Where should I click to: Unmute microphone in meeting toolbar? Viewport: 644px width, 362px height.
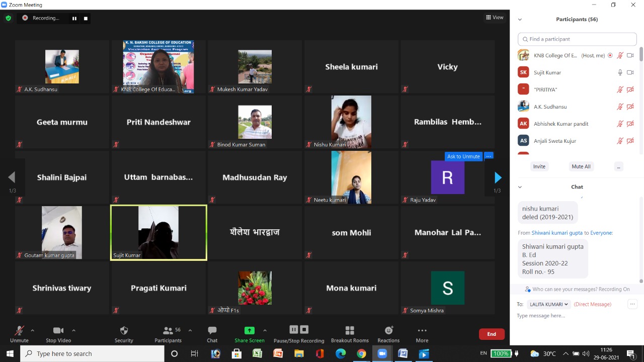pyautogui.click(x=19, y=334)
